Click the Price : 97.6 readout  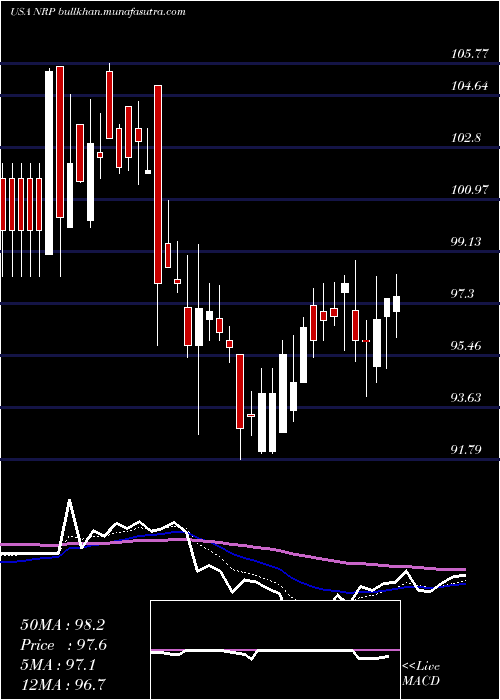[64, 645]
